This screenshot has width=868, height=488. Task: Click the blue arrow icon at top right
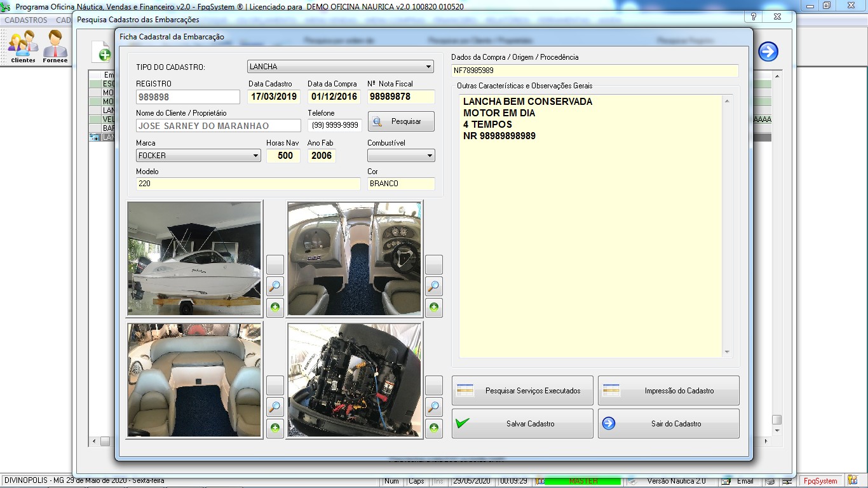[x=768, y=51]
